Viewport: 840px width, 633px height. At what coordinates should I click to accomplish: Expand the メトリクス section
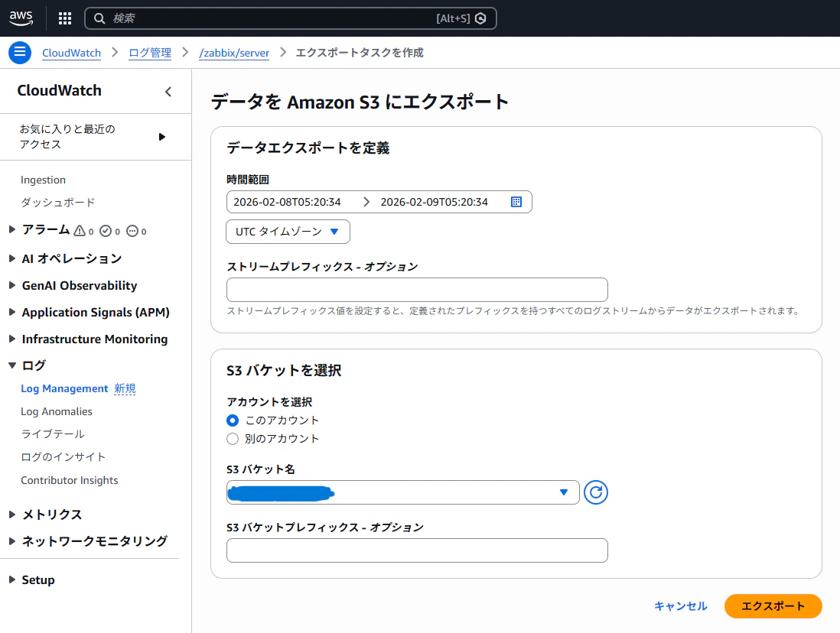[11, 514]
